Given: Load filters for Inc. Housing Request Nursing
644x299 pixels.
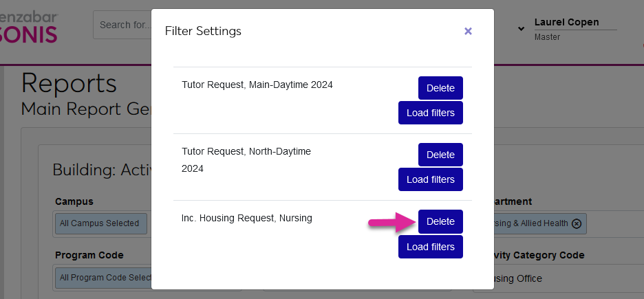Looking at the screenshot, I should [x=430, y=247].
